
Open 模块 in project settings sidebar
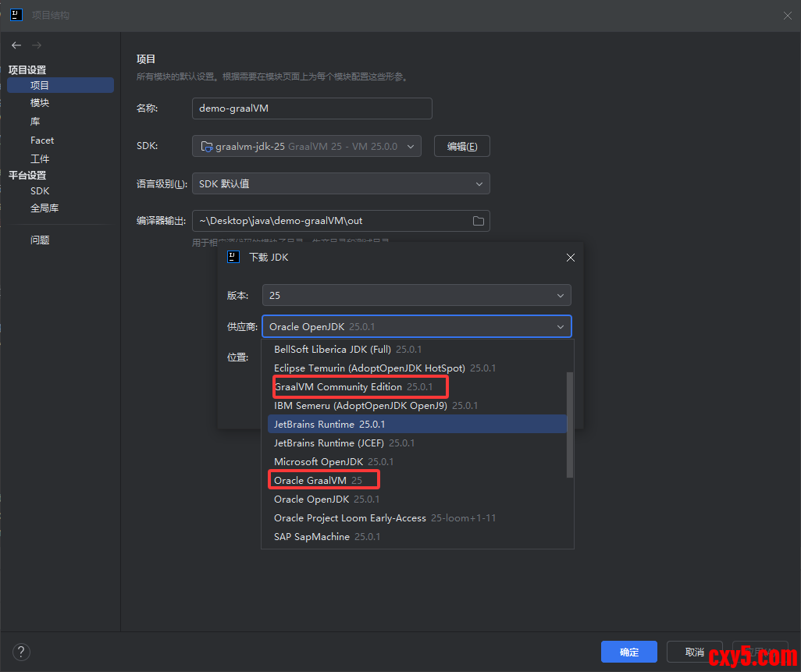coord(40,103)
